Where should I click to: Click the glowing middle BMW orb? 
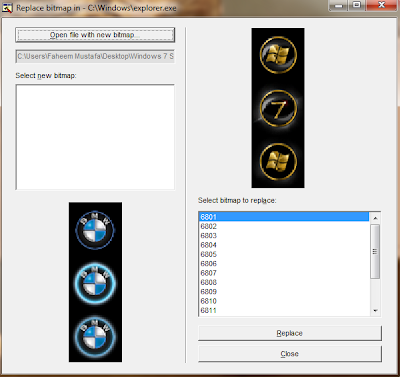click(95, 283)
